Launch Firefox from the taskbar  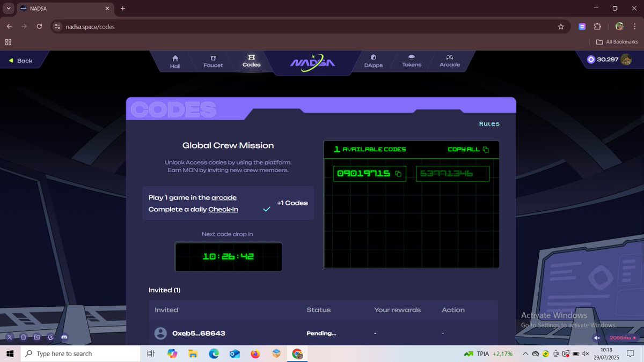click(x=255, y=353)
